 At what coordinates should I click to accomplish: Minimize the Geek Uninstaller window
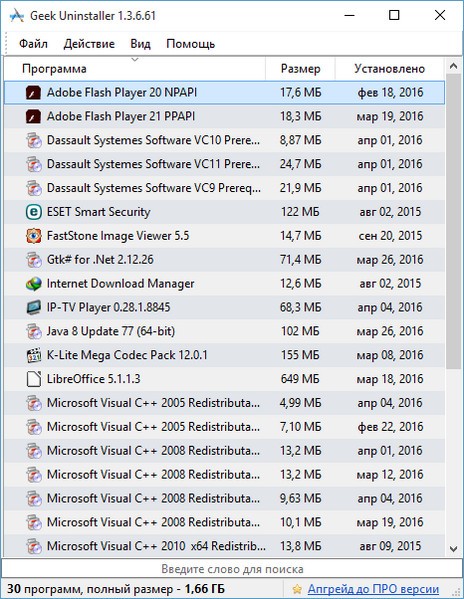(x=349, y=15)
